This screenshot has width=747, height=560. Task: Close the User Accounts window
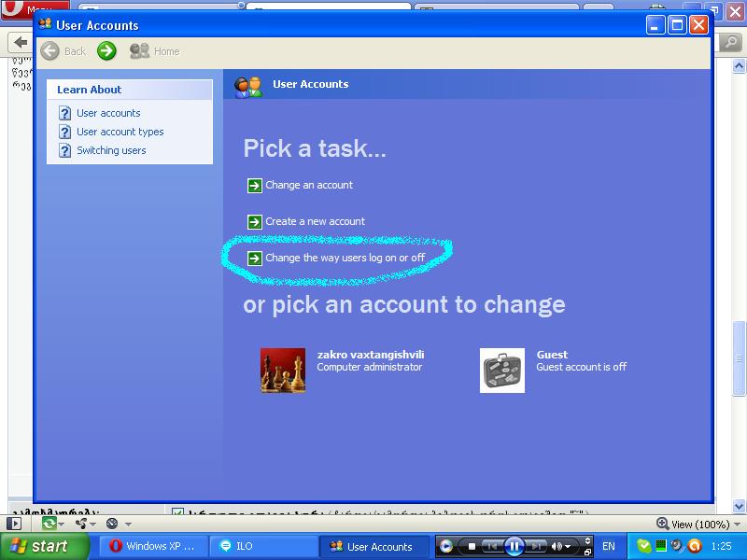pyautogui.click(x=698, y=25)
